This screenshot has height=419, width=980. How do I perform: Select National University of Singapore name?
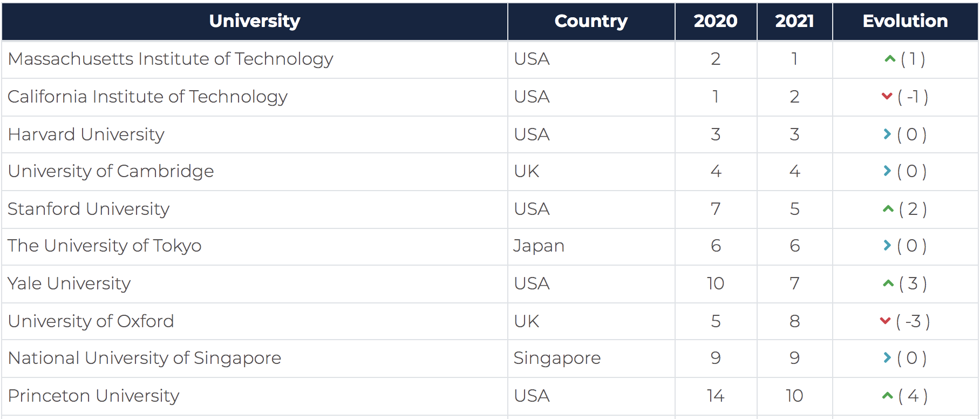(145, 358)
